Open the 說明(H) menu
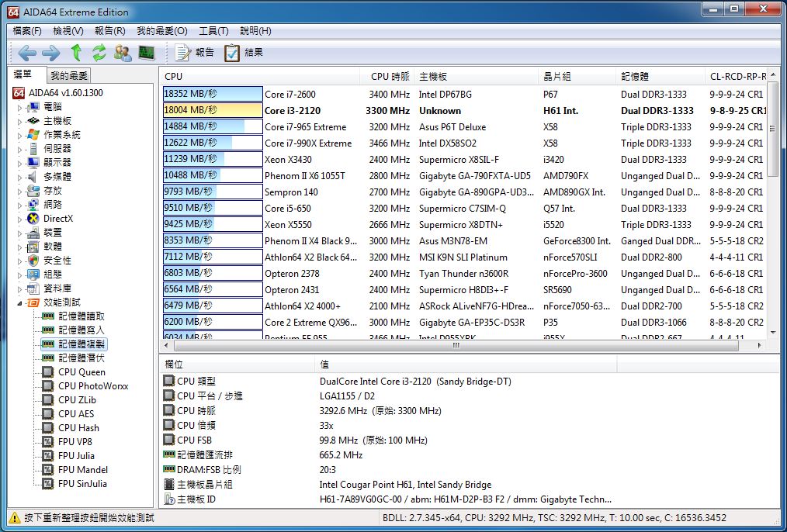This screenshot has height=532, width=787. coord(255,31)
